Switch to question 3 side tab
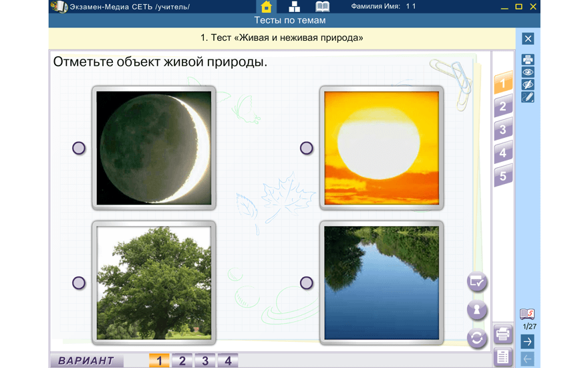The height and width of the screenshot is (368, 588). pyautogui.click(x=503, y=129)
